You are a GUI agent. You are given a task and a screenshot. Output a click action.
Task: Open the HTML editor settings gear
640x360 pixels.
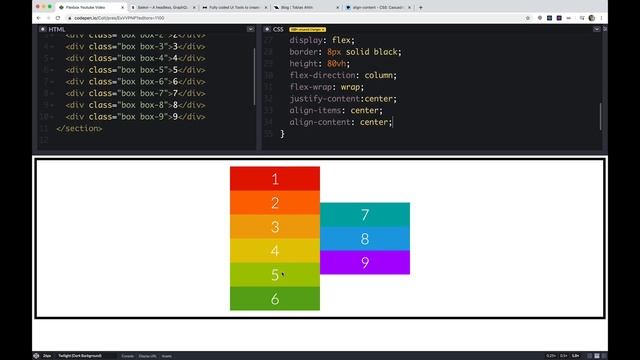[42, 29]
